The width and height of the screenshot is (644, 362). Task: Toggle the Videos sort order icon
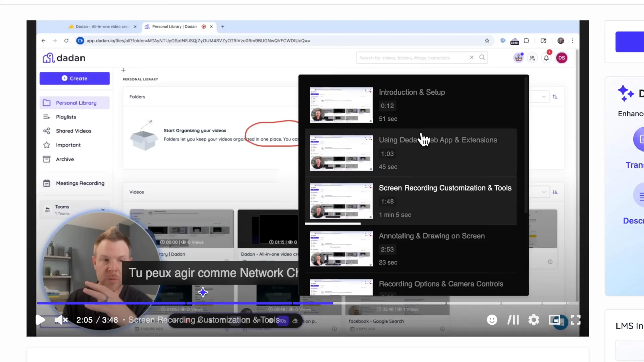point(555,192)
